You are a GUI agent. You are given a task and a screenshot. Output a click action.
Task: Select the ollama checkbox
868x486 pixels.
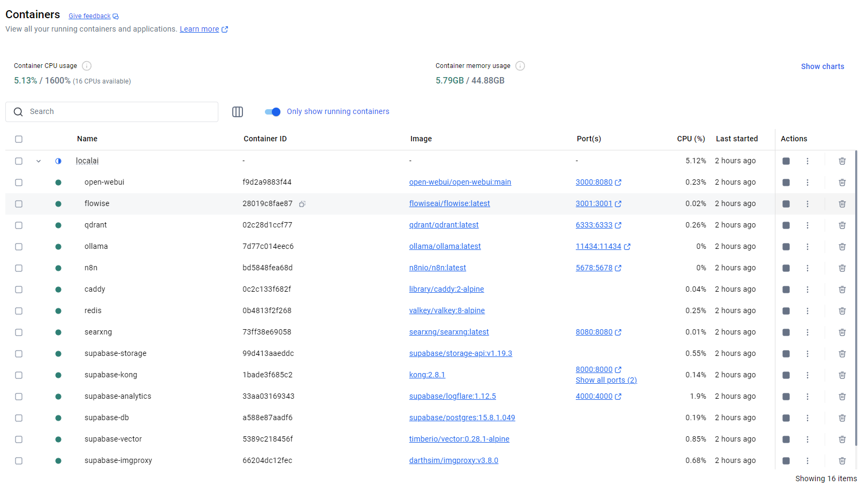(x=19, y=247)
